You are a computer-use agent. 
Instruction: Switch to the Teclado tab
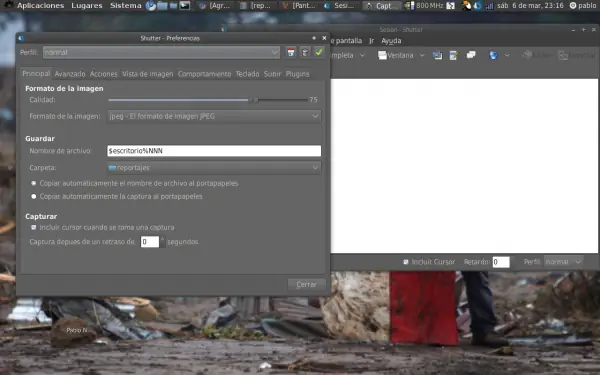(x=247, y=74)
